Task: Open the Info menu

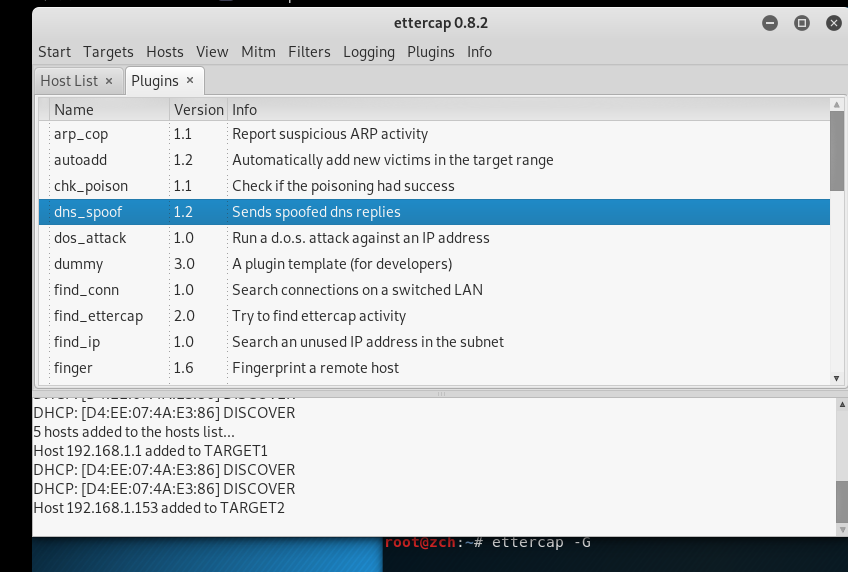Action: coord(479,52)
